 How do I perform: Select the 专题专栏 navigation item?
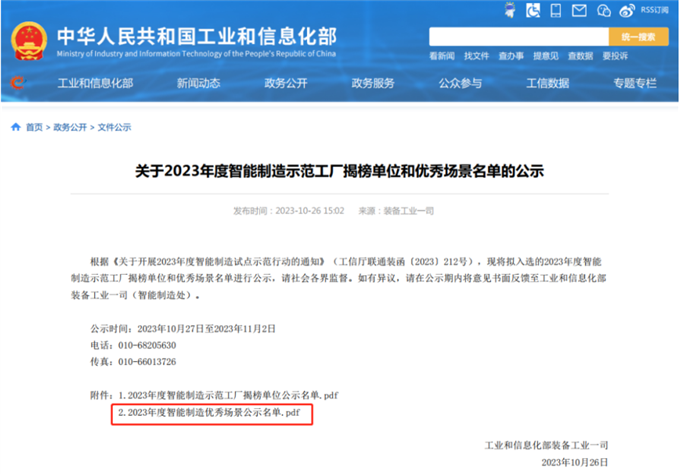[635, 83]
